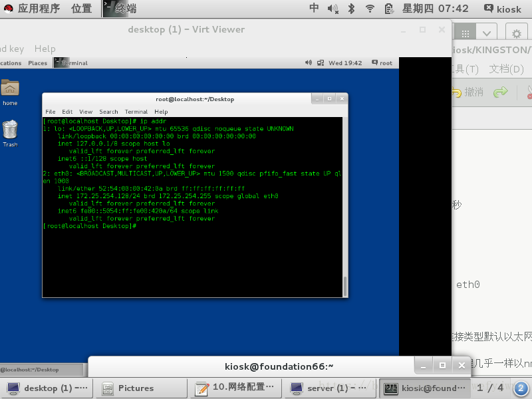Open Help menu in Virt Viewer

tap(45, 49)
